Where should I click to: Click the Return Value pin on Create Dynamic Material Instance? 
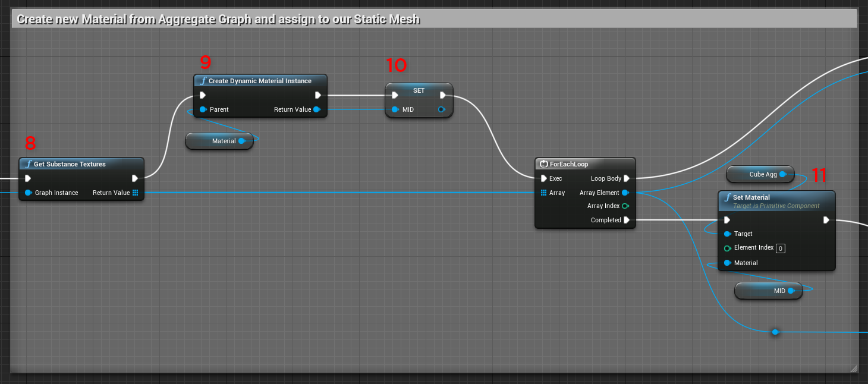click(x=315, y=109)
